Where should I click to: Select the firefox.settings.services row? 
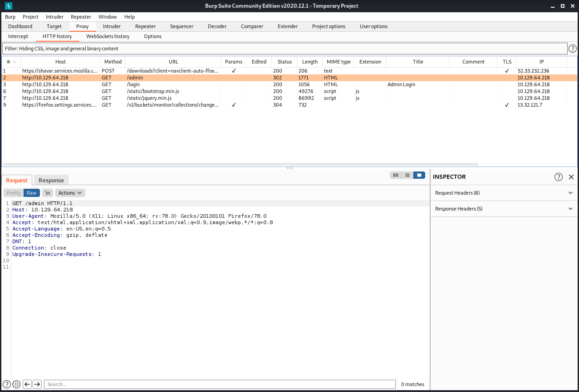pyautogui.click(x=289, y=105)
